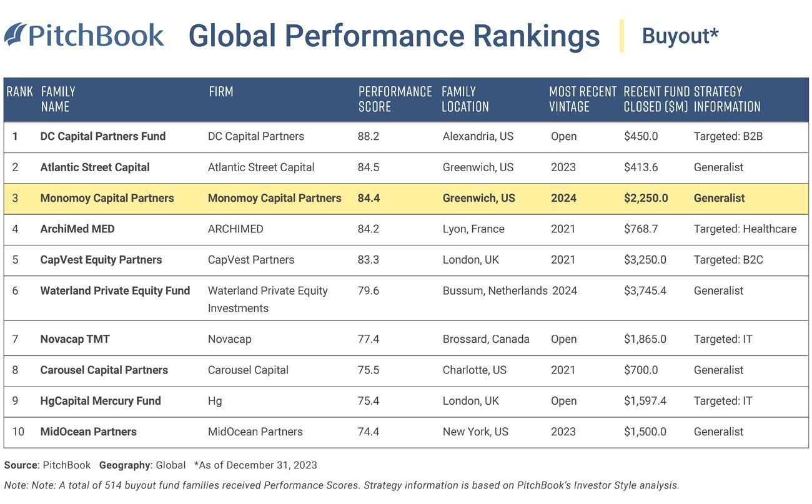This screenshot has width=812, height=504.
Task: Click the CapVest Partners firm name
Action: (x=250, y=260)
